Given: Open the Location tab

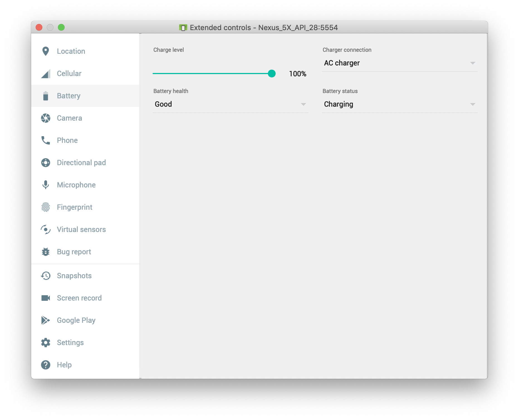Looking at the screenshot, I should [x=85, y=51].
